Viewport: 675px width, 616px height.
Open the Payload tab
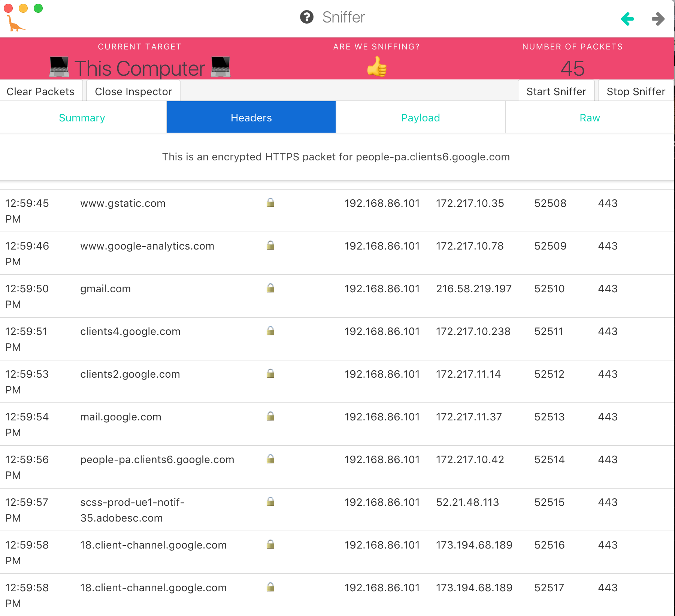(x=421, y=118)
